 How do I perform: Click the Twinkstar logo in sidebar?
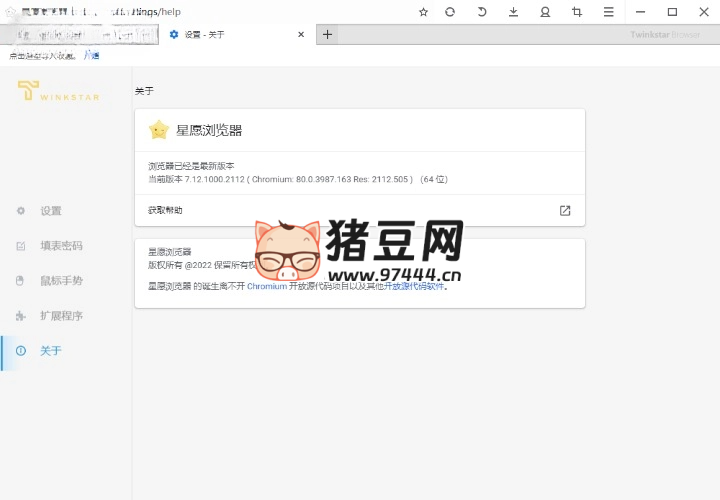58,90
